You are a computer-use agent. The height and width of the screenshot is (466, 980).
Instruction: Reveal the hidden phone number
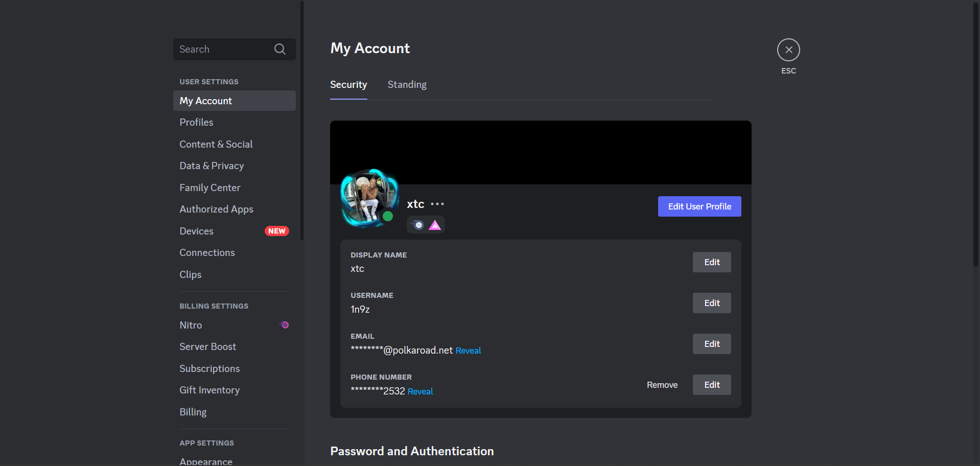point(420,391)
